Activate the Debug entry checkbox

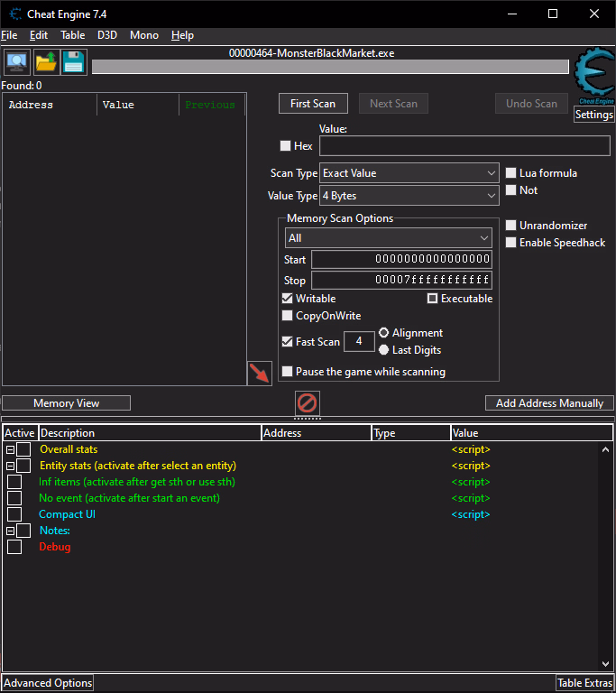coord(14,547)
